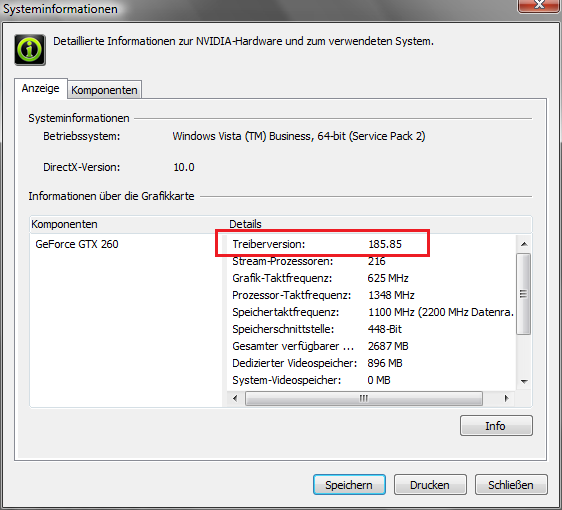
Task: Switch to the Komponenten tab
Action: point(104,90)
